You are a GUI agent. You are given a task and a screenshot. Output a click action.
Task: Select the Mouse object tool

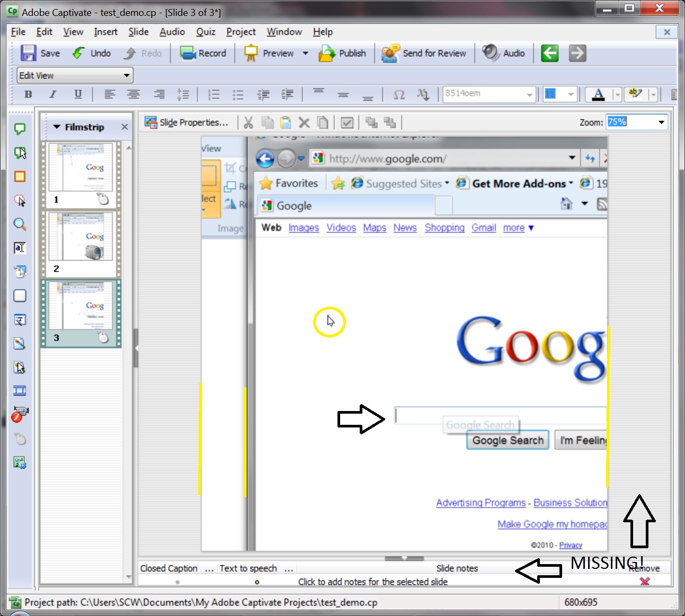tap(20, 439)
